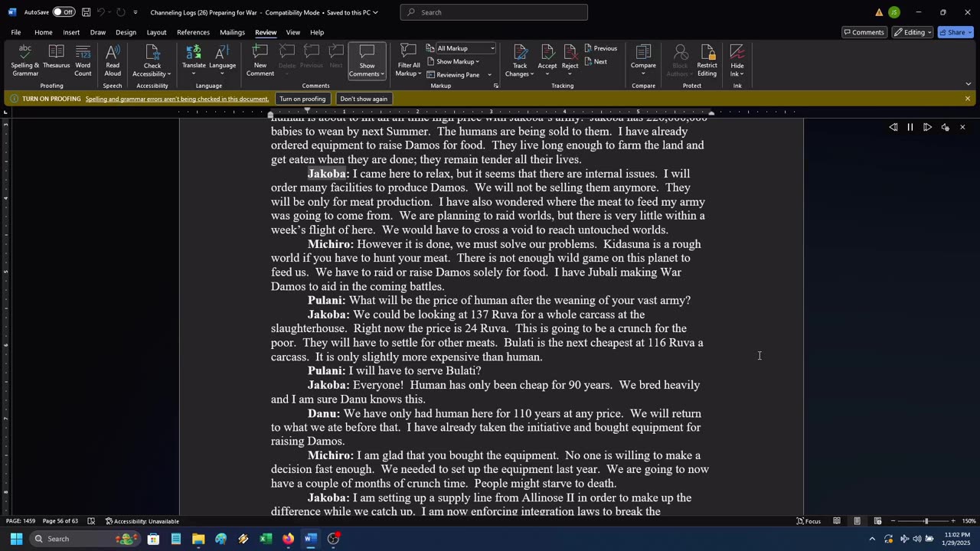Viewport: 980px width, 551px height.
Task: Open the Editing mode dropdown
Action: [913, 32]
